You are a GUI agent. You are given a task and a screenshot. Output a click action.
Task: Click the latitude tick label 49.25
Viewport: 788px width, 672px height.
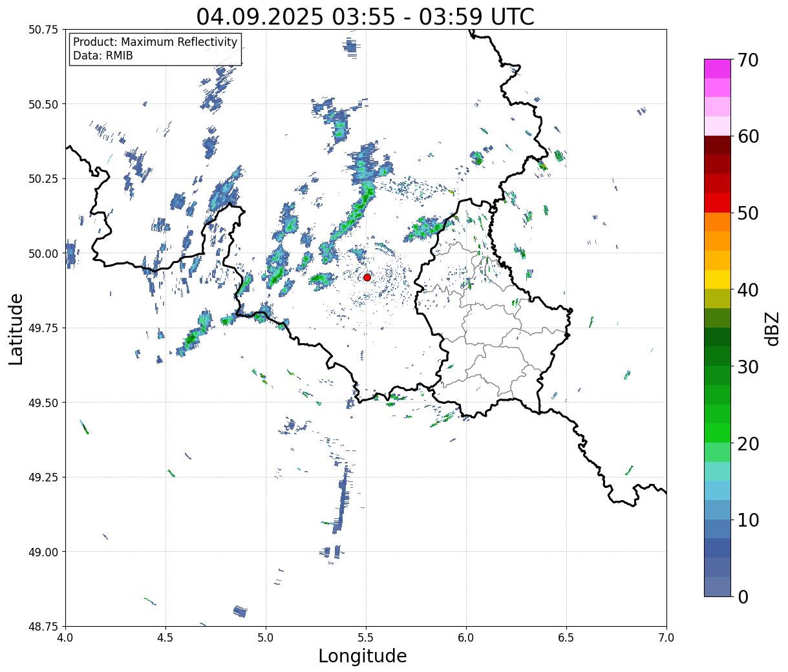click(43, 478)
